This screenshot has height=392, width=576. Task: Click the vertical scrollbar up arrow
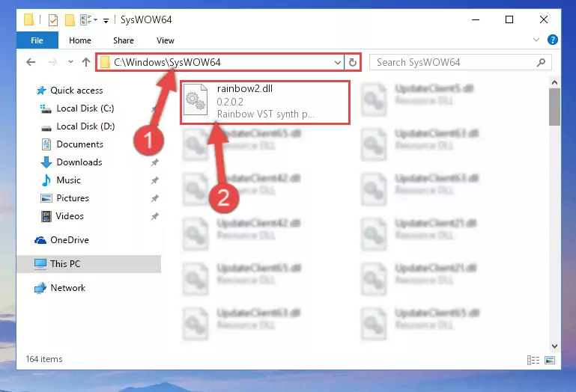pyautogui.click(x=555, y=82)
